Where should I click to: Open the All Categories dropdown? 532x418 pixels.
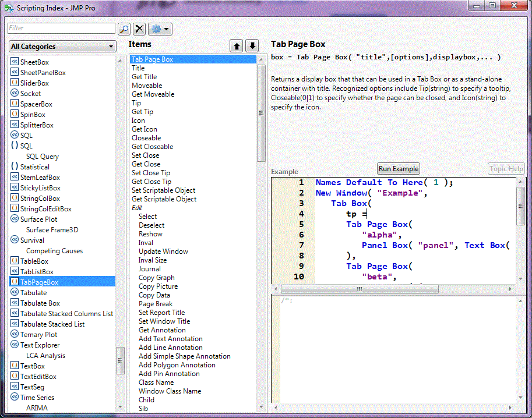pyautogui.click(x=62, y=46)
